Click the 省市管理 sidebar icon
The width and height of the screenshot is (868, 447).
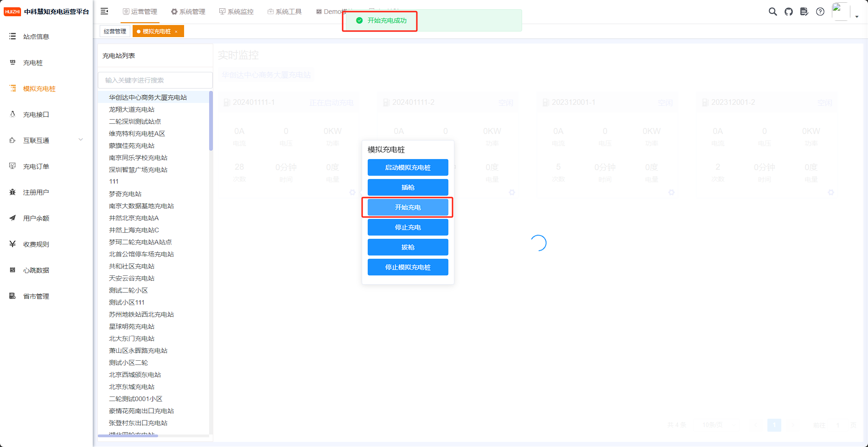[x=13, y=296]
